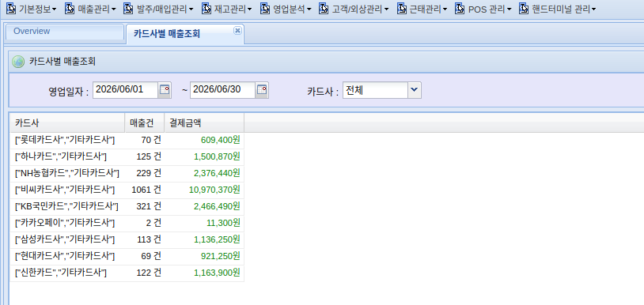Sort by the 결제금액 column header
This screenshot has height=305, width=644.
pyautogui.click(x=204, y=122)
